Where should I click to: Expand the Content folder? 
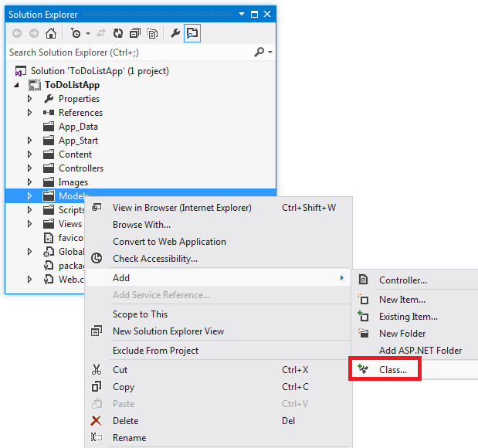(x=29, y=154)
